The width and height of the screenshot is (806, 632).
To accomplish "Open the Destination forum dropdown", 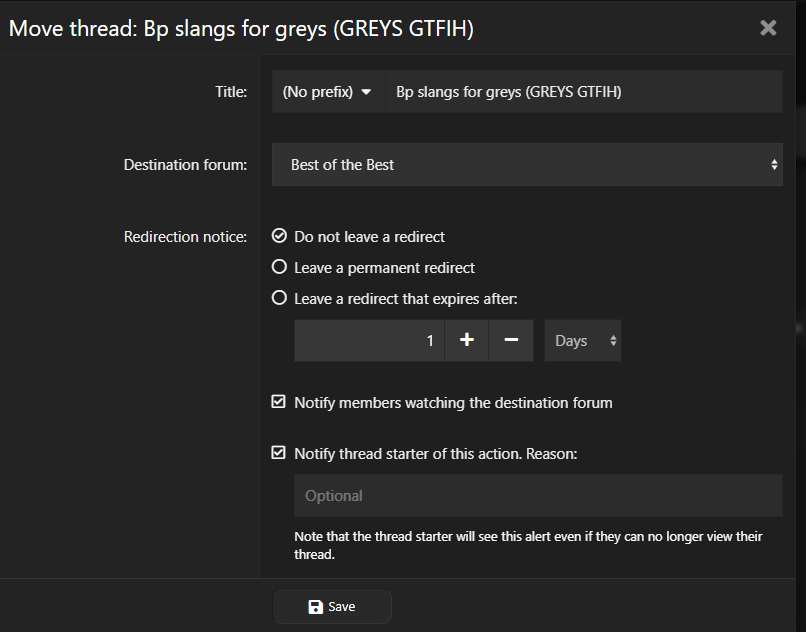I will [x=527, y=165].
